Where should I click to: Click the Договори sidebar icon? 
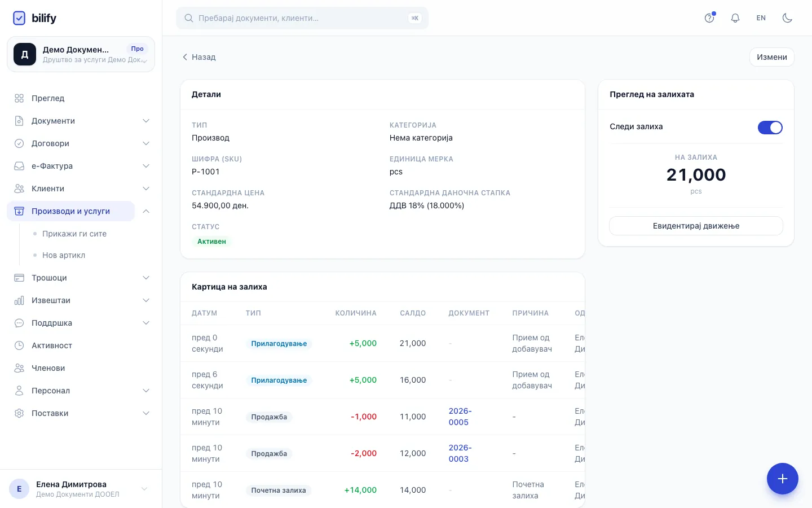click(19, 143)
